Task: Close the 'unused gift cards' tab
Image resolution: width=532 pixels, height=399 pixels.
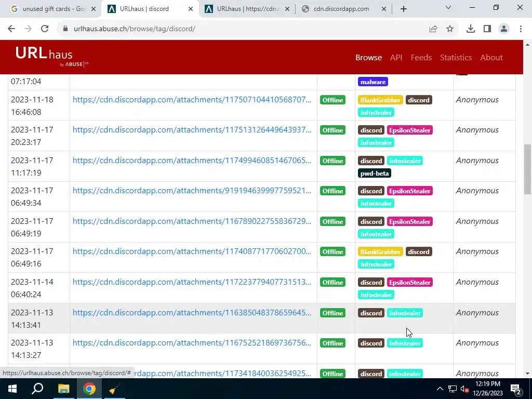Action: tap(94, 9)
